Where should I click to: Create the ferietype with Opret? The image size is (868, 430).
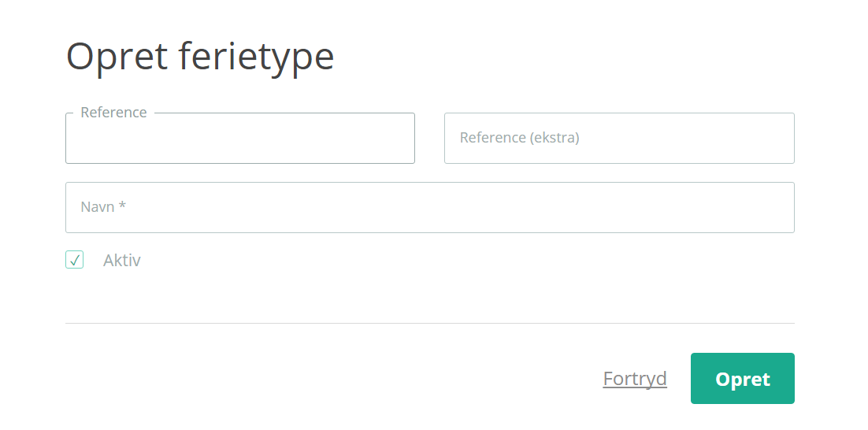click(742, 379)
